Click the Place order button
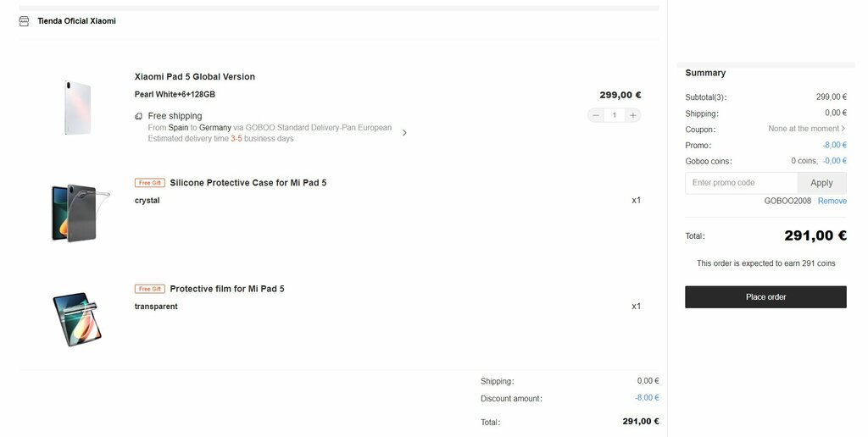This screenshot has width=868, height=437. [765, 297]
